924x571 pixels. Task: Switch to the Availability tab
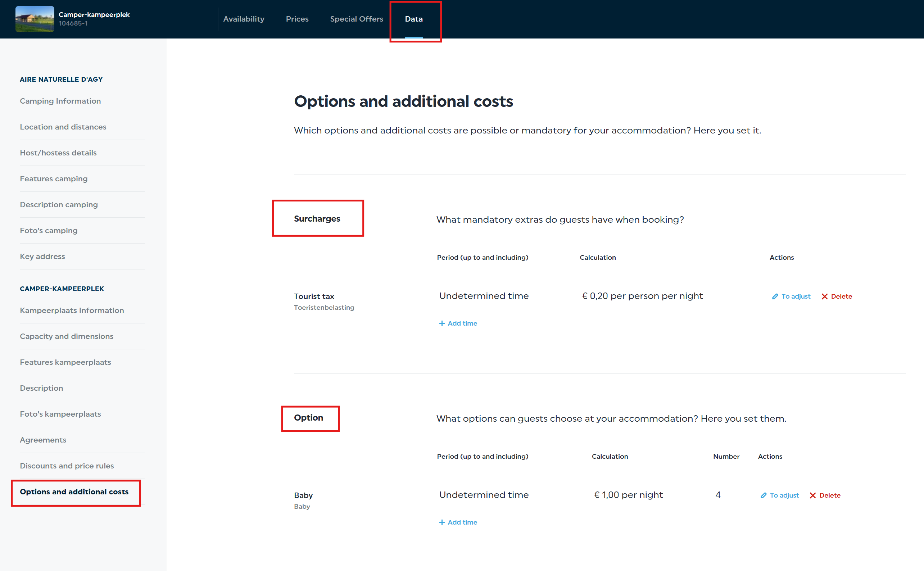click(x=244, y=19)
